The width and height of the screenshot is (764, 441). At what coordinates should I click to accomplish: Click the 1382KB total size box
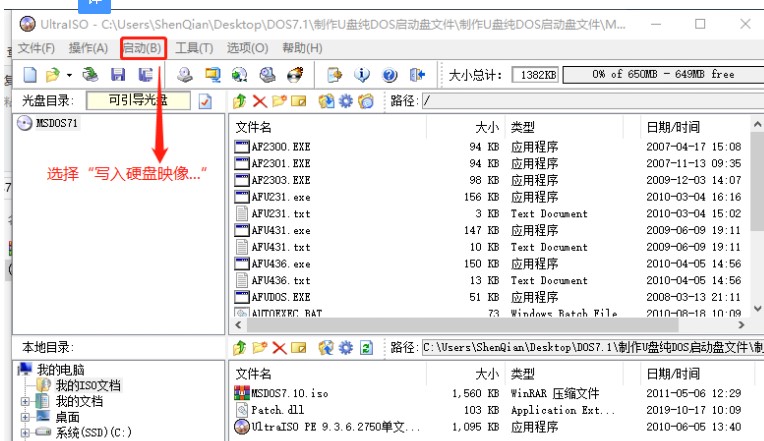(535, 75)
